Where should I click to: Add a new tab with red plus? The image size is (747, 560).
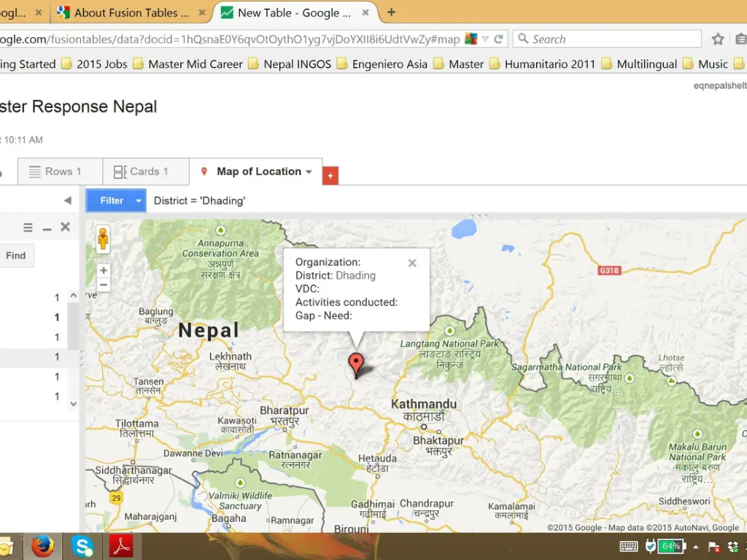330,176
